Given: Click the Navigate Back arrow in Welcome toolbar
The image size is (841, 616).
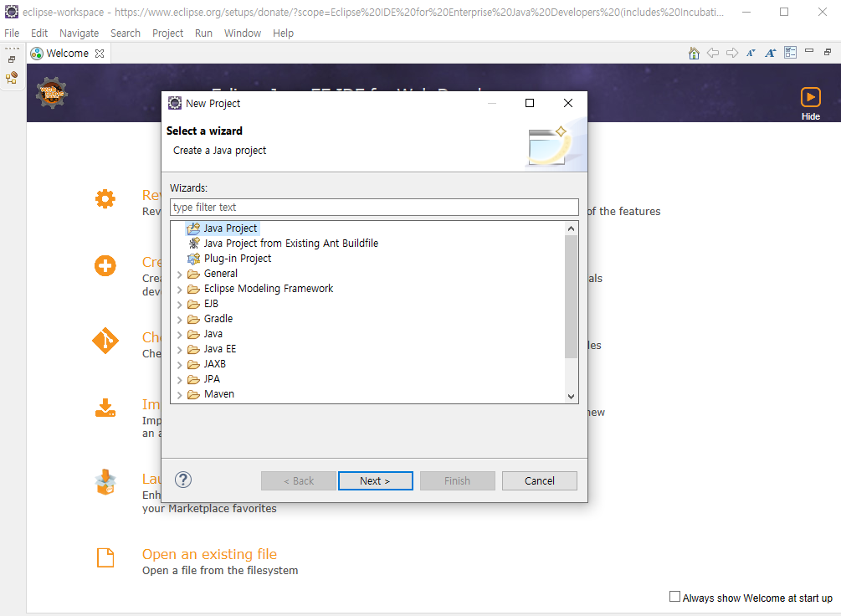Looking at the screenshot, I should click(x=713, y=53).
